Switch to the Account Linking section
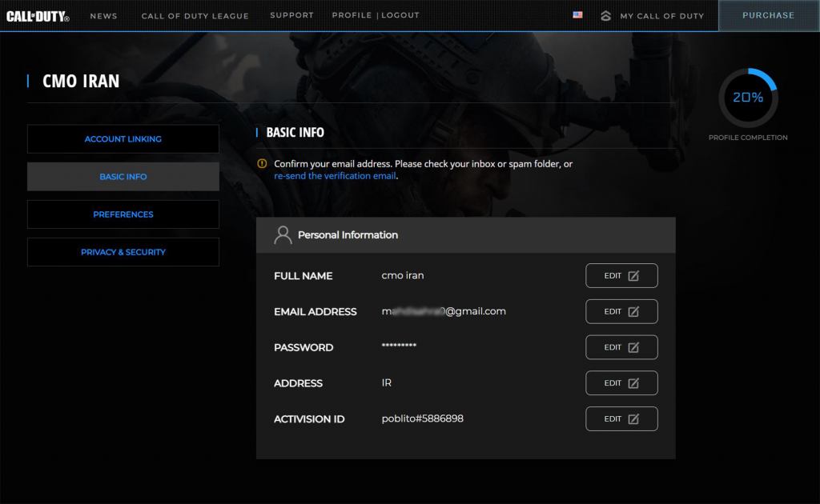 click(x=123, y=139)
